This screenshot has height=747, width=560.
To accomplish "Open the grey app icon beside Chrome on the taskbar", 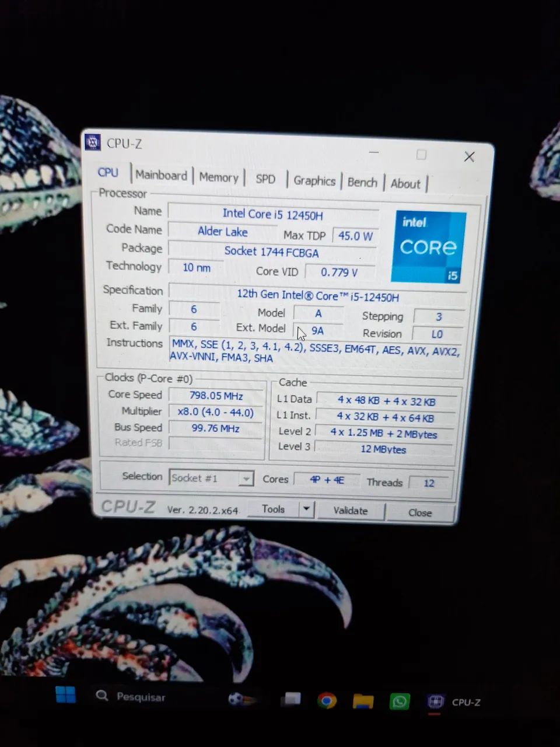I will click(x=290, y=699).
